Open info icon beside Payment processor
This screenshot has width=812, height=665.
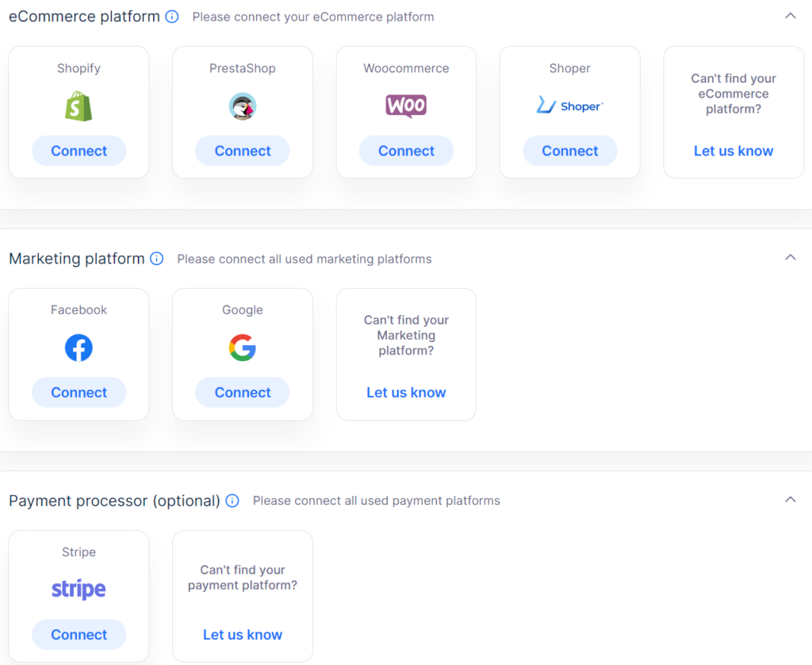(x=232, y=501)
